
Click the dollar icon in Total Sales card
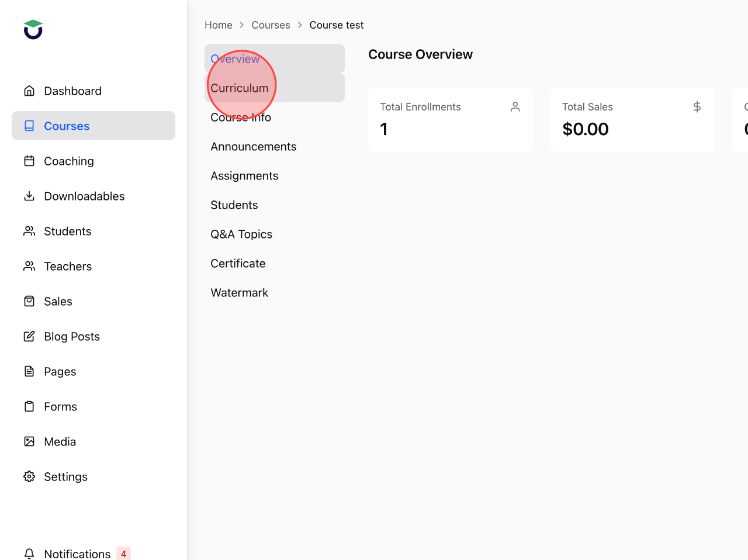[697, 106]
